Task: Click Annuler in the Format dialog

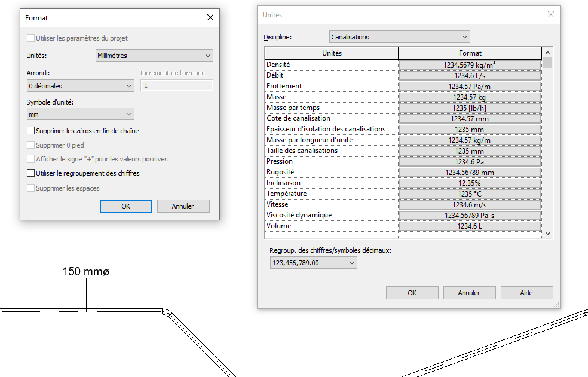Action: tap(183, 206)
